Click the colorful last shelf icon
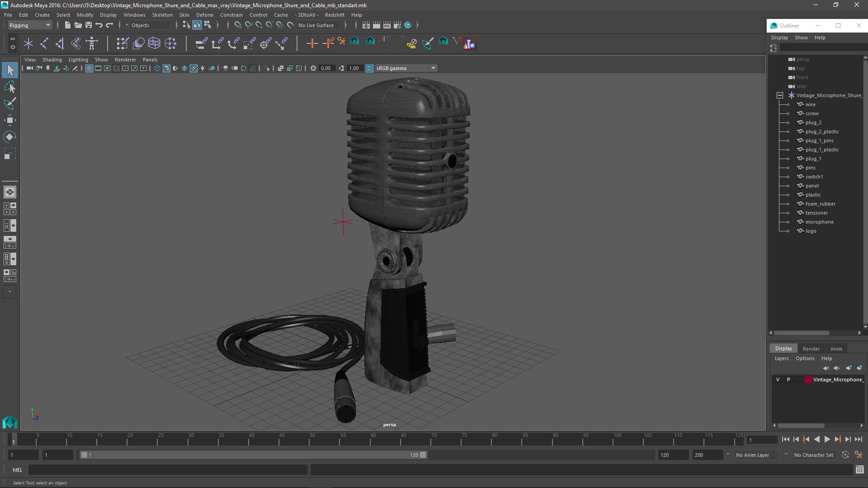Viewport: 868px width, 488px height. point(469,43)
